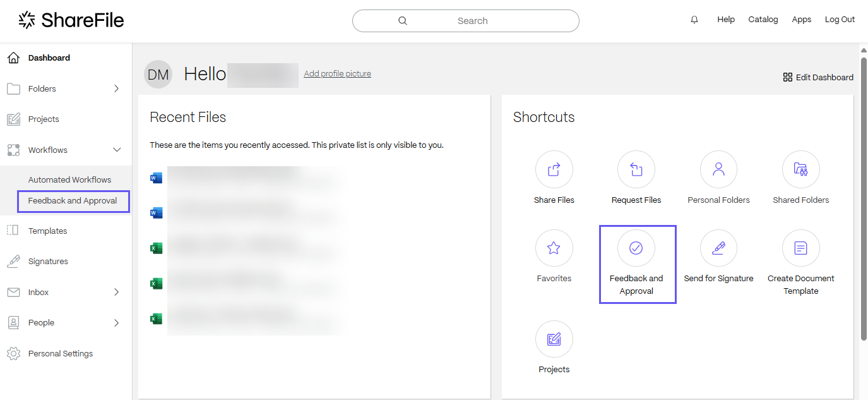This screenshot has height=400, width=868.
Task: Click the Projects sidebar icon
Action: coord(13,119)
